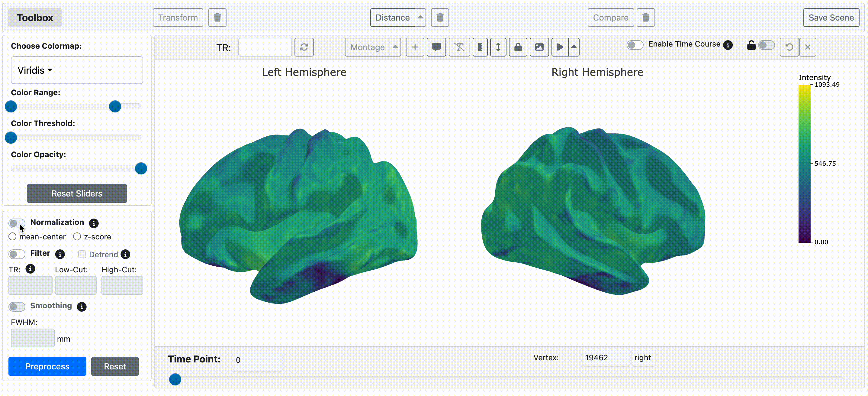Viewport: 868px width, 396px height.
Task: Click the padlock icon in viewer toolbar
Action: [x=518, y=47]
